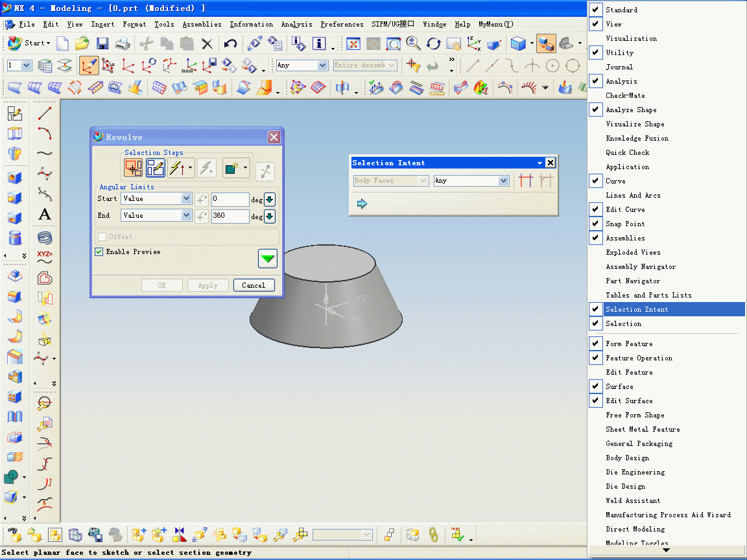Viewport: 747px width, 560px height.
Task: Uncheck the Analyze Shape toolbar entry
Action: click(x=630, y=110)
